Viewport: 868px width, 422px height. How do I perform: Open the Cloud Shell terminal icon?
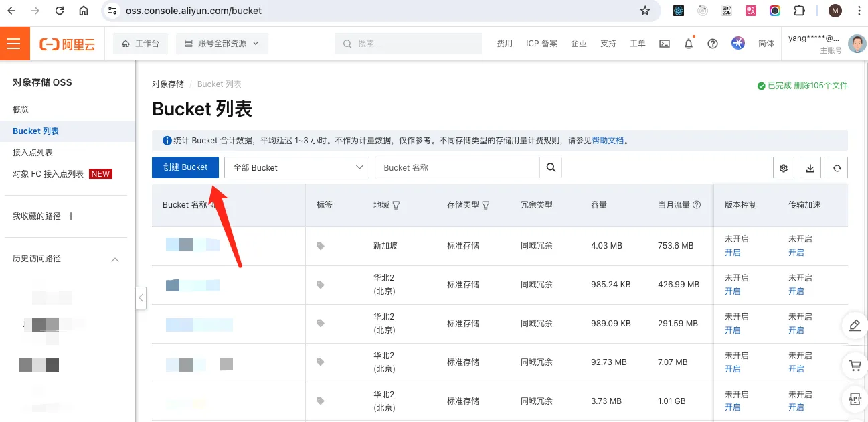pos(664,44)
